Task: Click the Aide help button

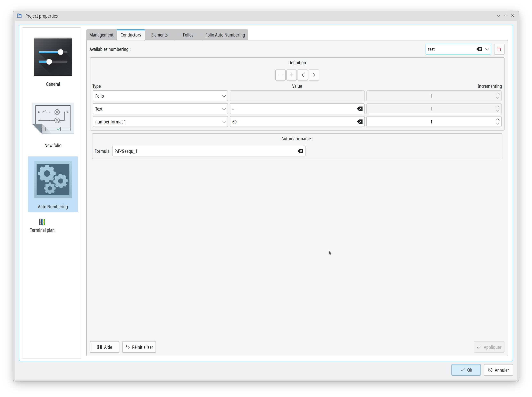Action: [105, 347]
